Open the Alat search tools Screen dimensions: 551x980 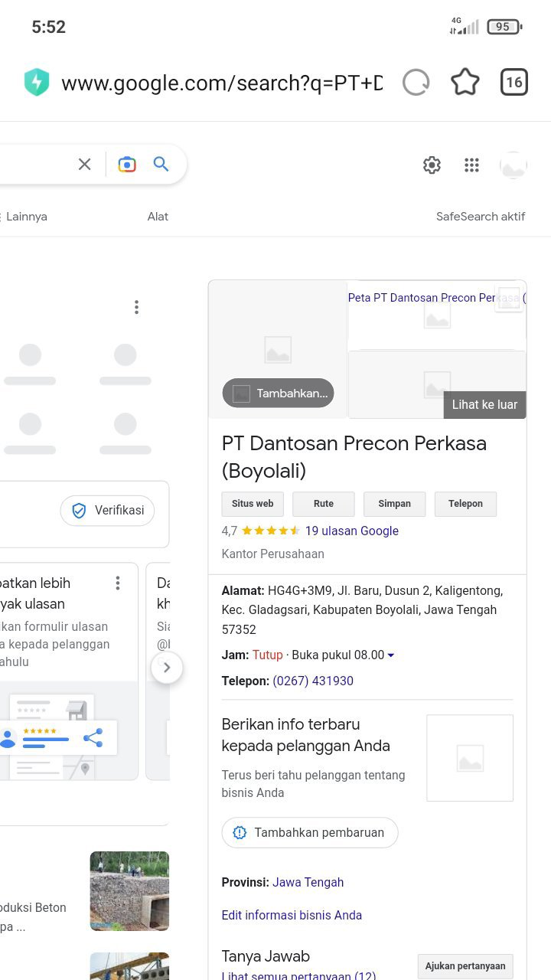[x=158, y=217]
